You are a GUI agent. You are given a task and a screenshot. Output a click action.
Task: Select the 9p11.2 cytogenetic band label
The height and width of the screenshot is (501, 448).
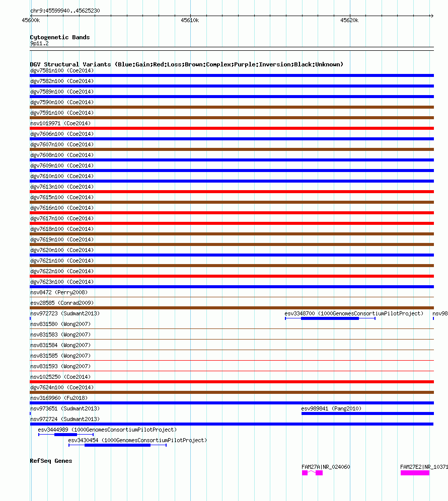39,43
